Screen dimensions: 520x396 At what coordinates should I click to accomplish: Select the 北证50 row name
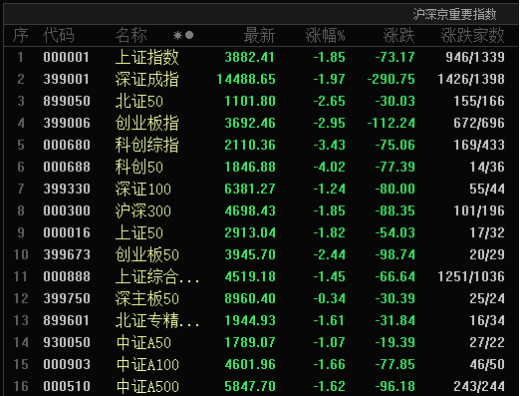[x=139, y=101]
